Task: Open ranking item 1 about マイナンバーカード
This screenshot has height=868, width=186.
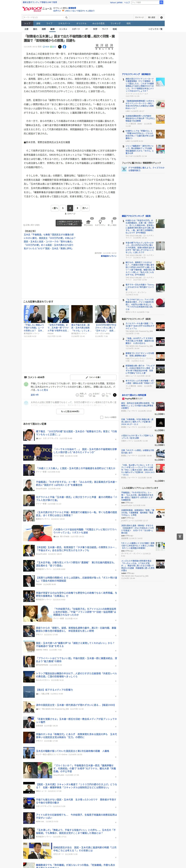Action: tap(140, 85)
